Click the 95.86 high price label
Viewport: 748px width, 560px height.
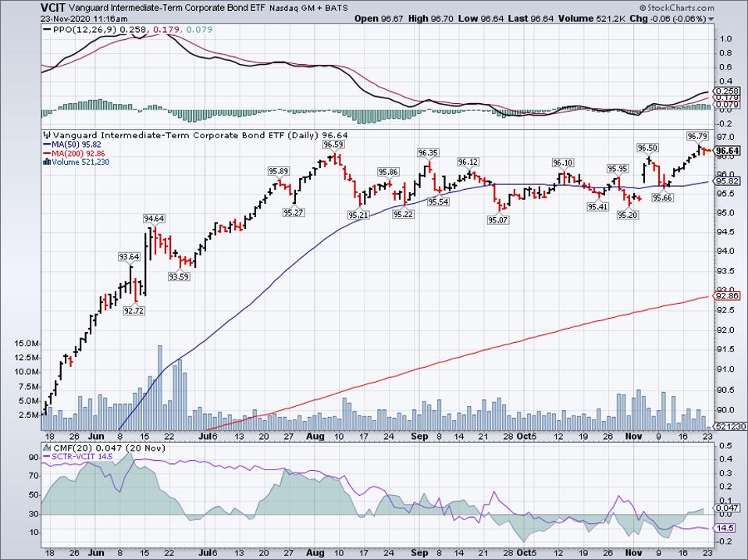click(387, 172)
